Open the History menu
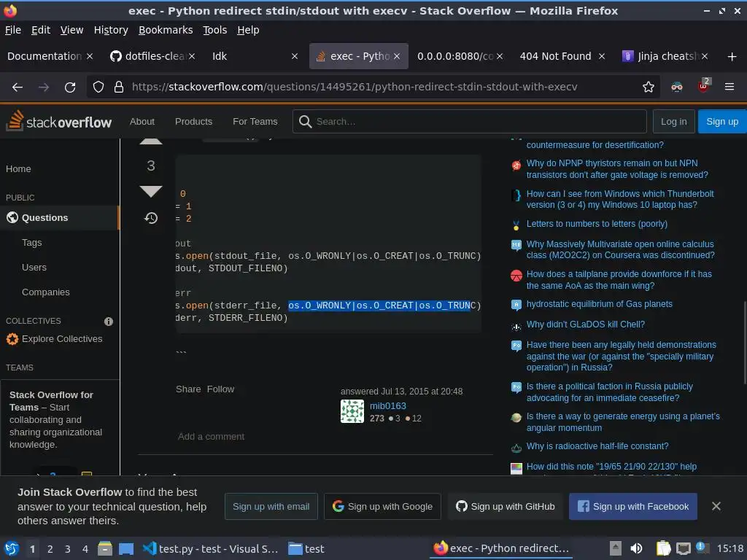Viewport: 747px width, 560px height. click(111, 30)
